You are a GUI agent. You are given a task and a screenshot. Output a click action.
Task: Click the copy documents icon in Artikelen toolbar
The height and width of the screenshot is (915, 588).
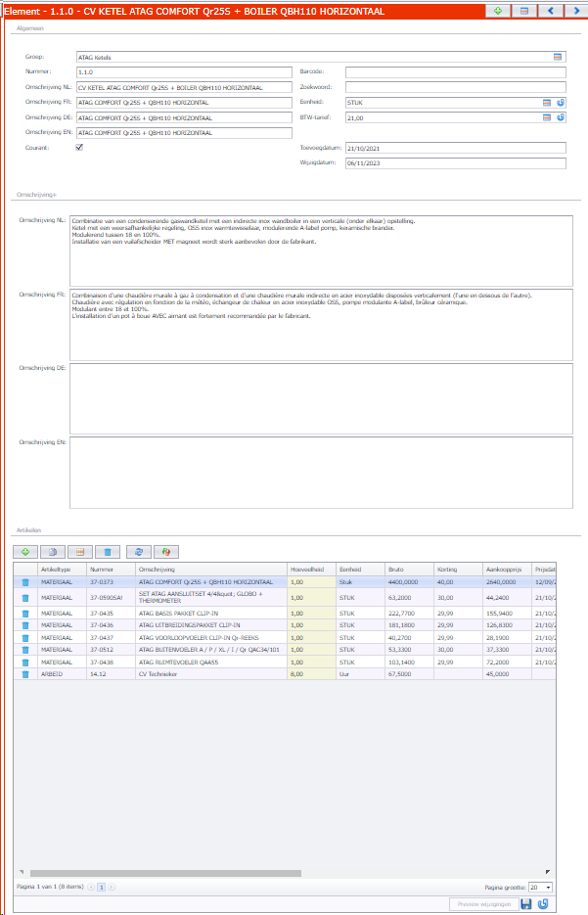click(x=53, y=552)
